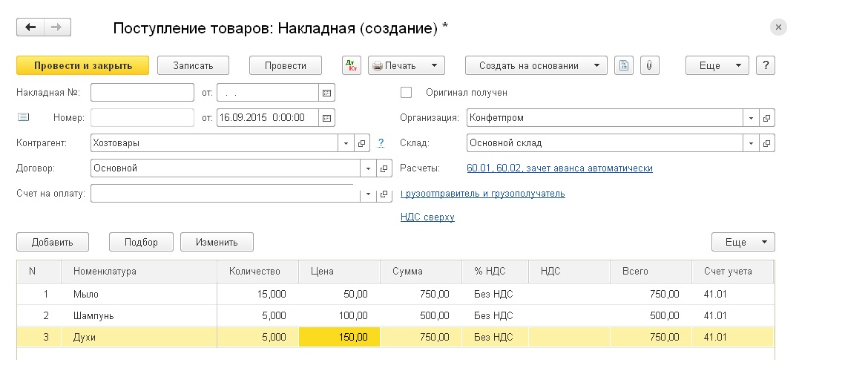This screenshot has height=371, width=868.
Task: Open the table's Еще menu
Action: (743, 242)
